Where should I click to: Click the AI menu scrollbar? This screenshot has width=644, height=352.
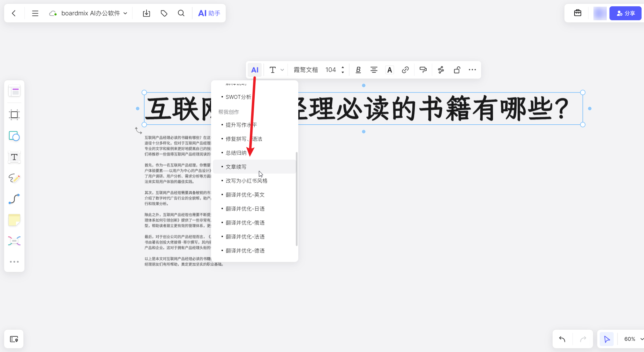pyautogui.click(x=297, y=199)
